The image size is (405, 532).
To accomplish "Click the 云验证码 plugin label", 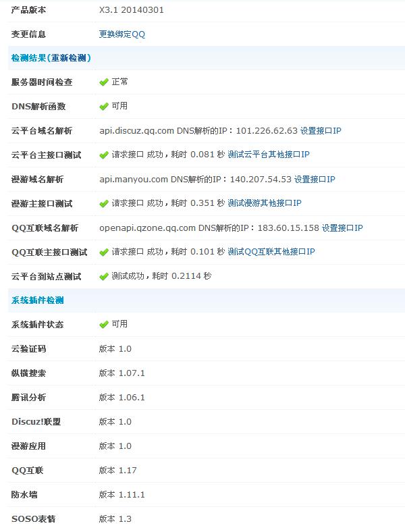I will 28,349.
